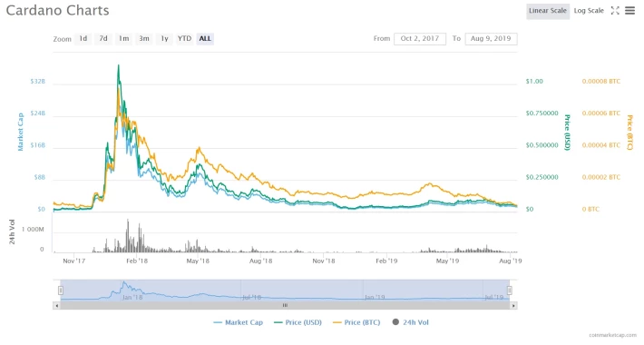
Task: Click the navigator right range handle
Action: tap(510, 291)
